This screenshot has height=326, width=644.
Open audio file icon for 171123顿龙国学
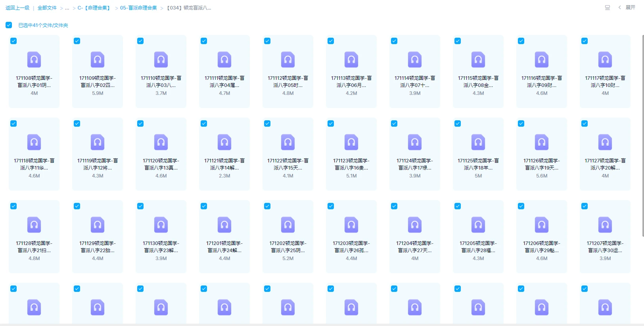click(x=351, y=142)
